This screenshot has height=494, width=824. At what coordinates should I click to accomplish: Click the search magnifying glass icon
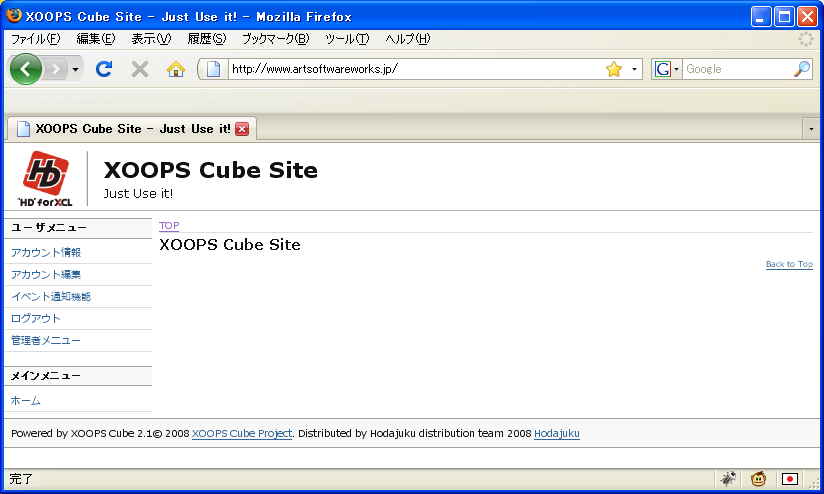click(802, 69)
